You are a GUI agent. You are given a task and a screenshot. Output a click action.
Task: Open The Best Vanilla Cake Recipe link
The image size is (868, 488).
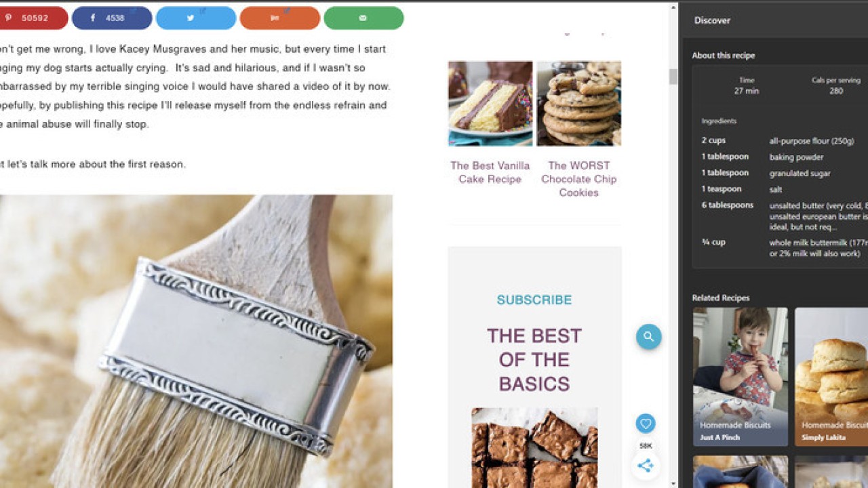490,172
